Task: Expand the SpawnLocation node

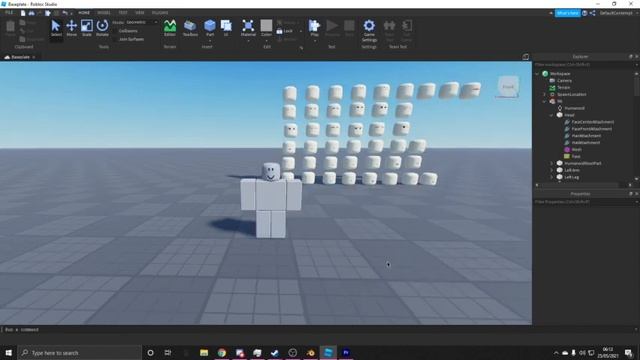Action: [544, 95]
